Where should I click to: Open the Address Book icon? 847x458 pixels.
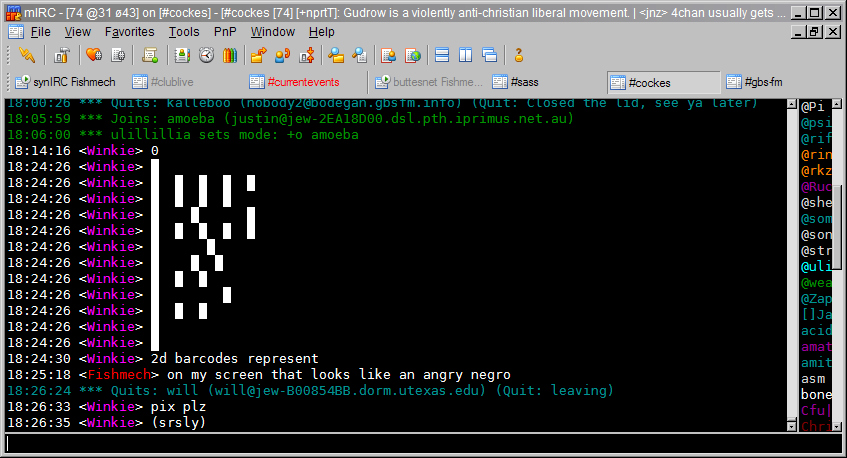182,55
